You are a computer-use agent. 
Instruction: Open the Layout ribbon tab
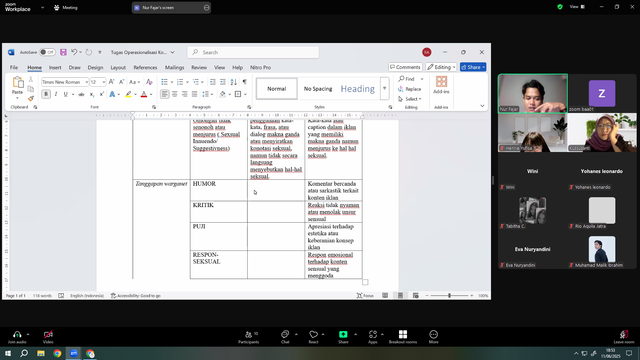(118, 67)
